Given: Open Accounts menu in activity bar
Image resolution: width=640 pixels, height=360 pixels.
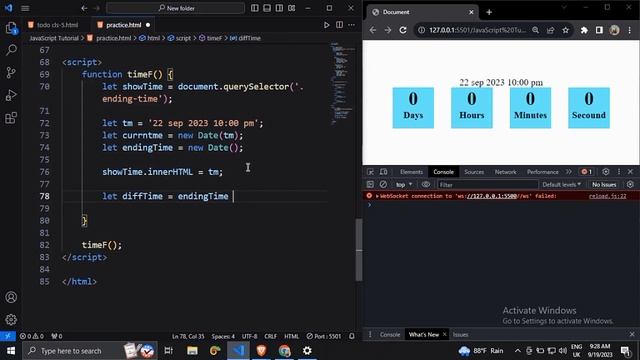Looking at the screenshot, I should (11, 297).
